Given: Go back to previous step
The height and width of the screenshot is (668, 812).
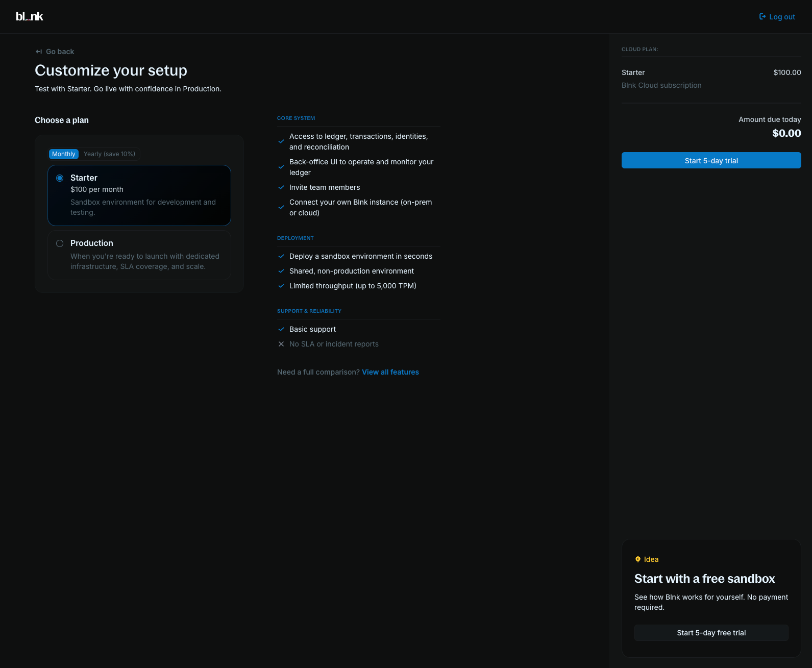Looking at the screenshot, I should 55,52.
